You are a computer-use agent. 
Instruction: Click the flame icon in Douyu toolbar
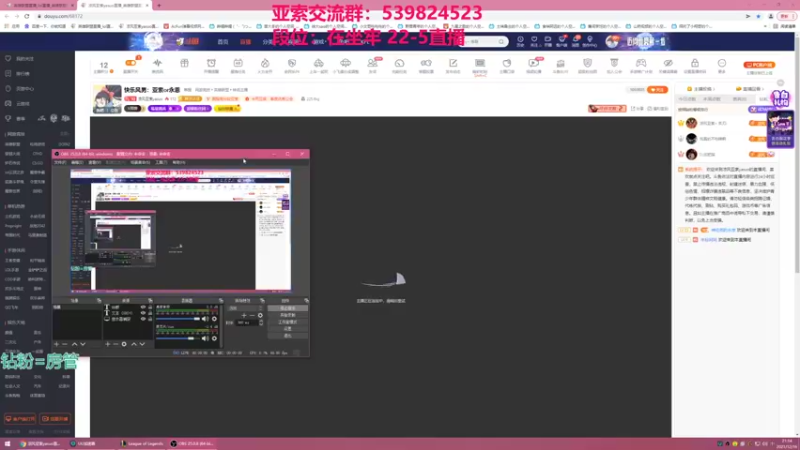[x=265, y=64]
